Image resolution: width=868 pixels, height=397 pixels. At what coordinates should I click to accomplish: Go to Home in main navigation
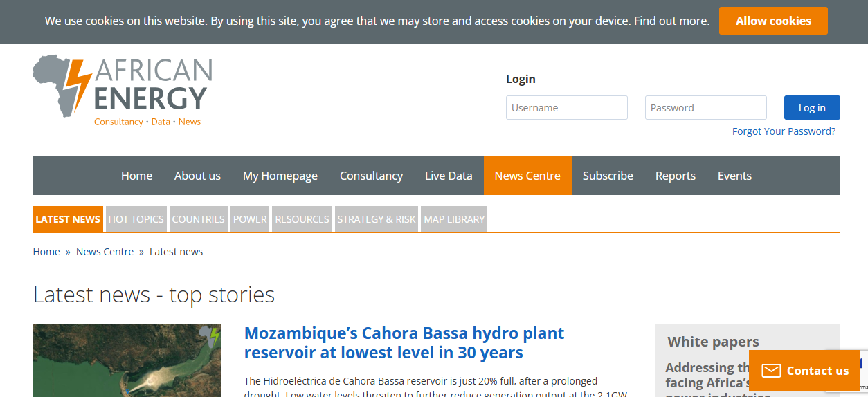click(x=136, y=176)
